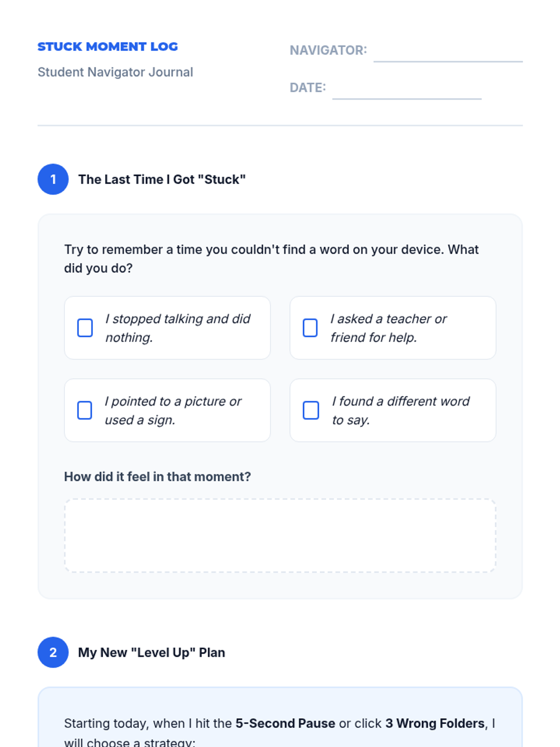The width and height of the screenshot is (560, 747).
Task: Click the 'STUCK MOMENT LOG' title
Action: click(x=108, y=47)
